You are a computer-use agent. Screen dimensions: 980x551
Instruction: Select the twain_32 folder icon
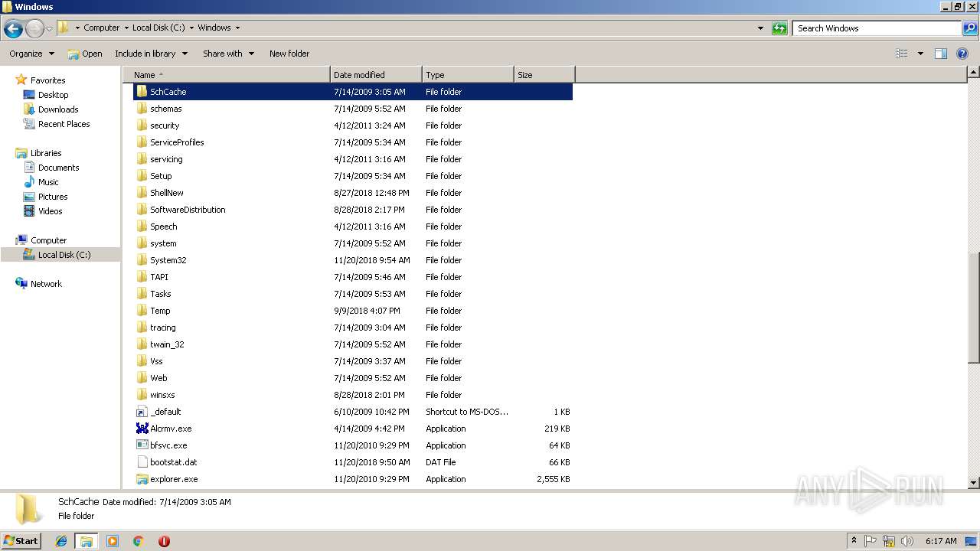click(142, 344)
